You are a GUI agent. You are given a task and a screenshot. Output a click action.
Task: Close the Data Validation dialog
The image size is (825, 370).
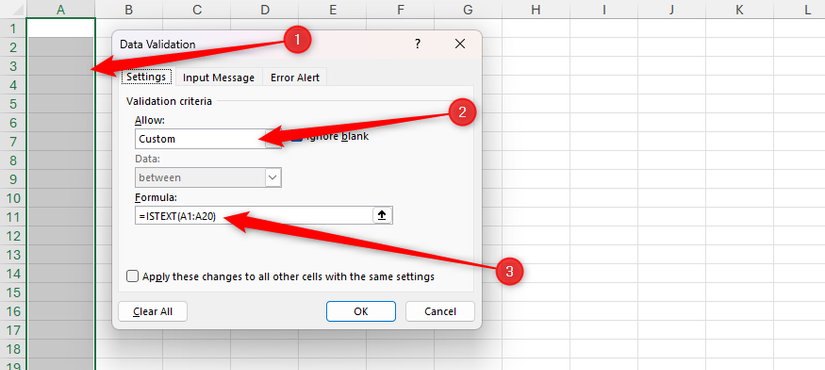click(460, 44)
